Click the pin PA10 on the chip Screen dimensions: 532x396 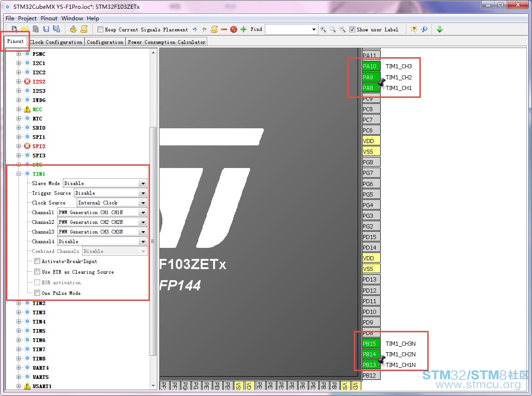371,66
